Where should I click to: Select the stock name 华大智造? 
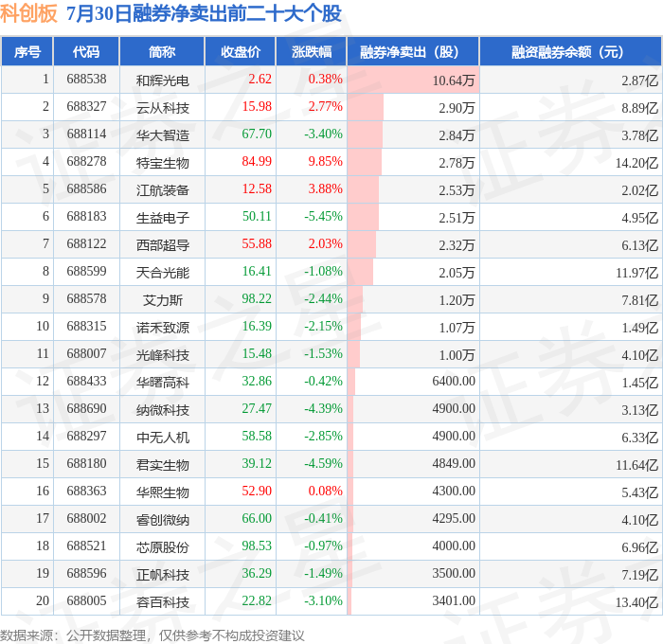[162, 134]
